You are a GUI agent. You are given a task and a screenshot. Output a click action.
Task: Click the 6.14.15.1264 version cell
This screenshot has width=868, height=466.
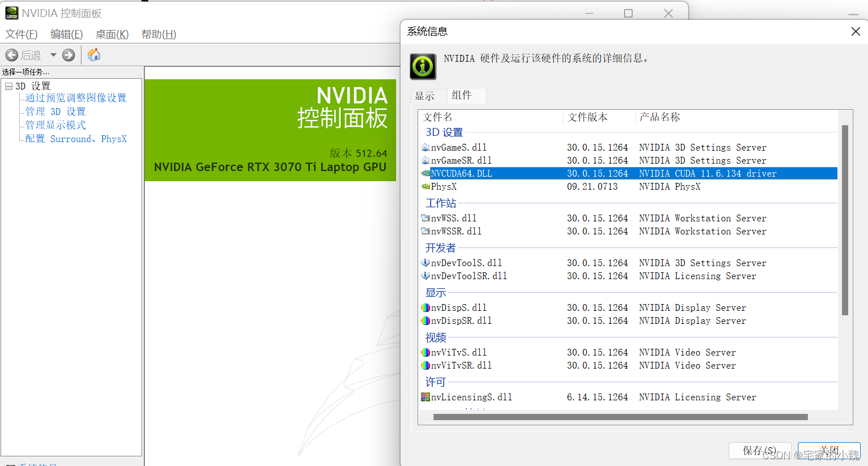pyautogui.click(x=598, y=397)
